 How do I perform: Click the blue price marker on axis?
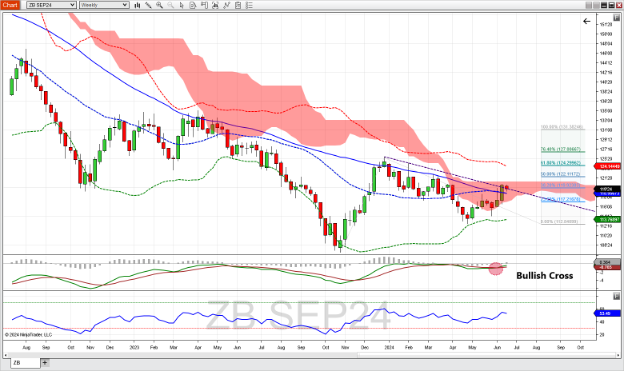point(607,194)
